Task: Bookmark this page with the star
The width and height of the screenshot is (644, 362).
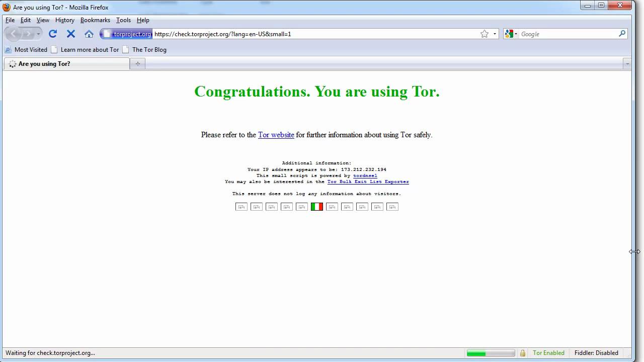Action: [x=485, y=34]
